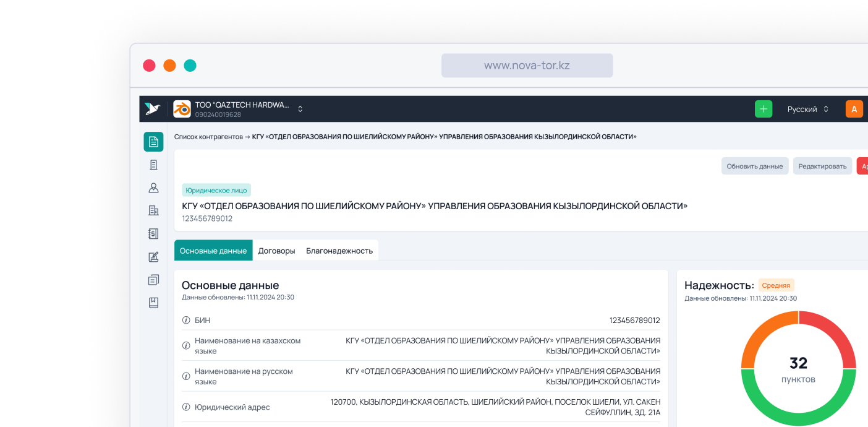Select the Основные данные tab

(213, 251)
